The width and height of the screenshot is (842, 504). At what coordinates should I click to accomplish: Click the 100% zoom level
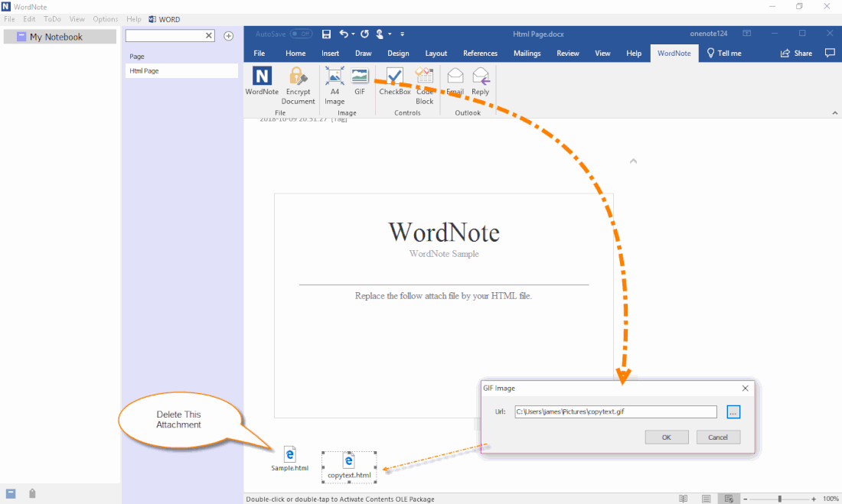tap(831, 499)
